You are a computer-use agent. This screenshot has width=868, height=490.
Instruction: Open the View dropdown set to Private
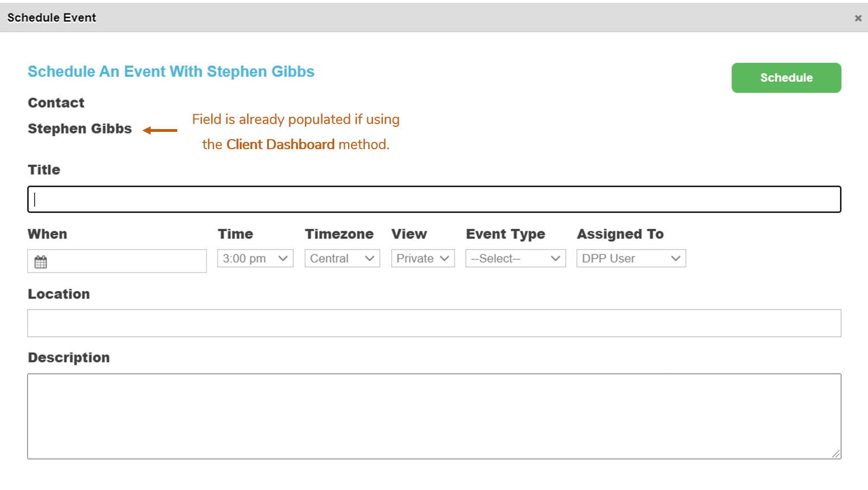(423, 258)
